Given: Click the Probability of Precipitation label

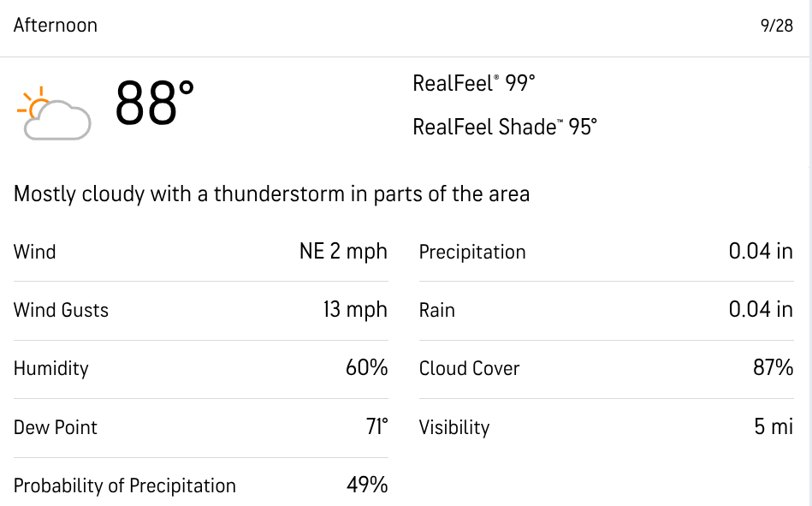Looking at the screenshot, I should point(125,486).
